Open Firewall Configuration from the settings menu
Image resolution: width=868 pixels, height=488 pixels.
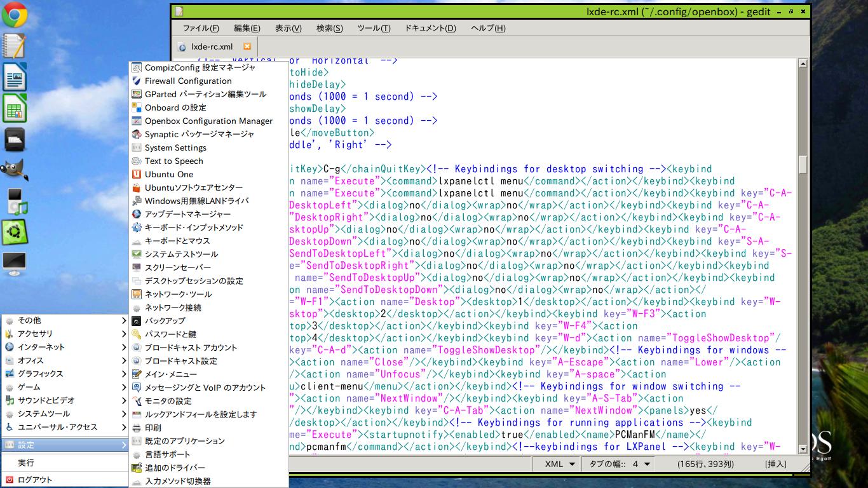(187, 81)
